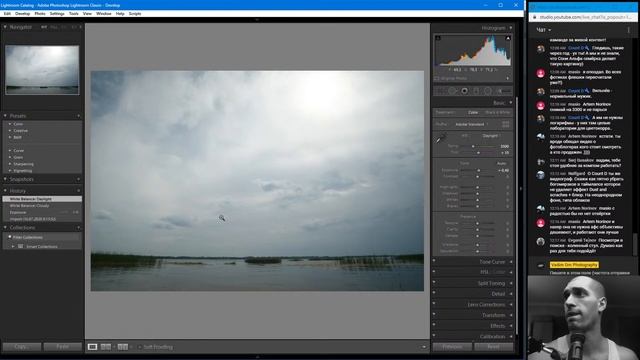
Task: Click the Reset button
Action: pos(493,347)
